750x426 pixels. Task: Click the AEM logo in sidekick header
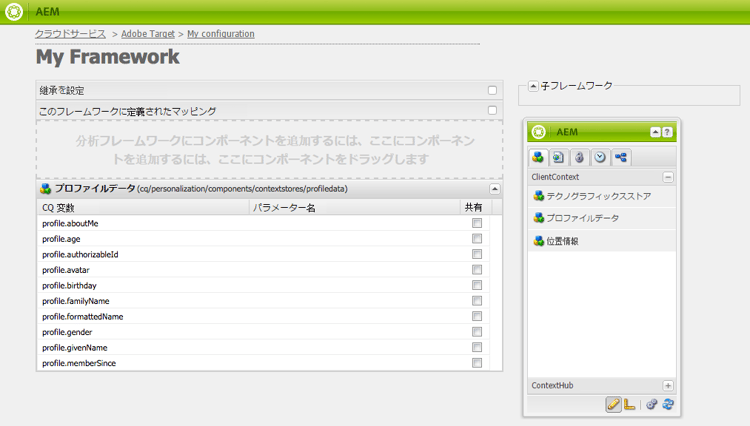click(539, 132)
